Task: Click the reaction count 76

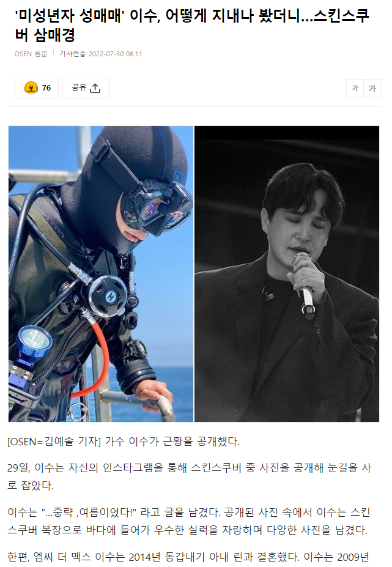Action: (x=46, y=88)
